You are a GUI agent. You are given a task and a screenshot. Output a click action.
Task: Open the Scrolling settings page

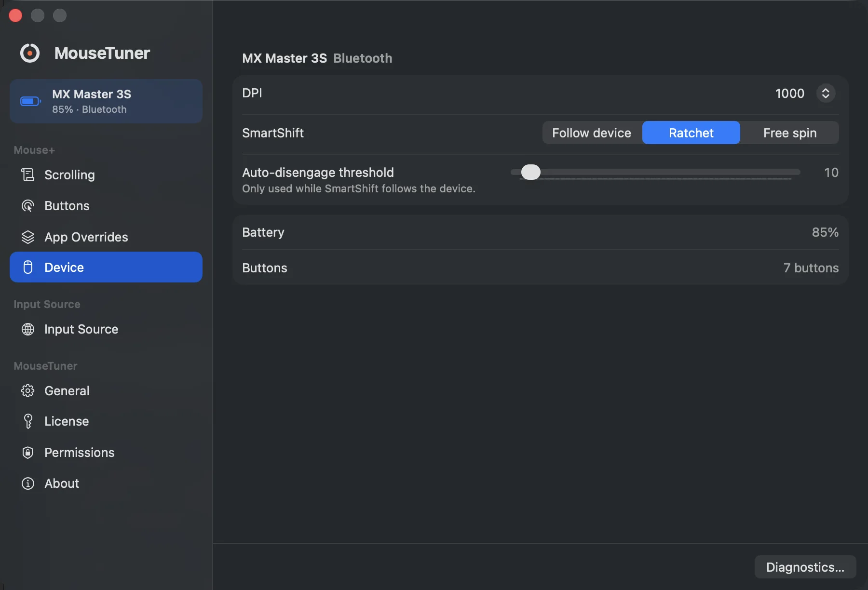point(106,174)
